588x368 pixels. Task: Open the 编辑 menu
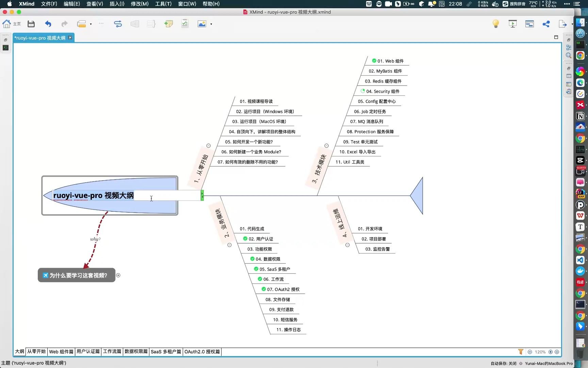click(x=72, y=4)
